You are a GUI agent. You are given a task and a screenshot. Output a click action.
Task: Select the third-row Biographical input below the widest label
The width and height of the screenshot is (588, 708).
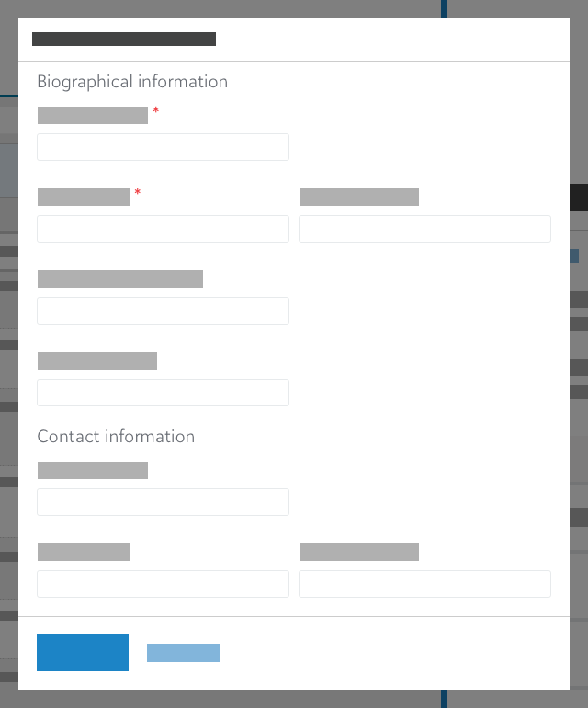(163, 311)
